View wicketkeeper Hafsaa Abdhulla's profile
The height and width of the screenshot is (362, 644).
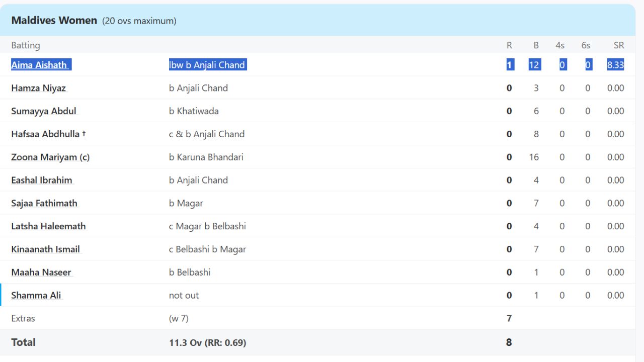46,134
